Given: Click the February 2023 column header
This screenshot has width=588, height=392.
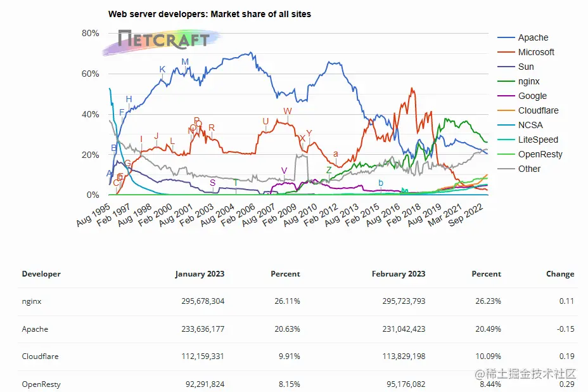Looking at the screenshot, I should coord(399,274).
